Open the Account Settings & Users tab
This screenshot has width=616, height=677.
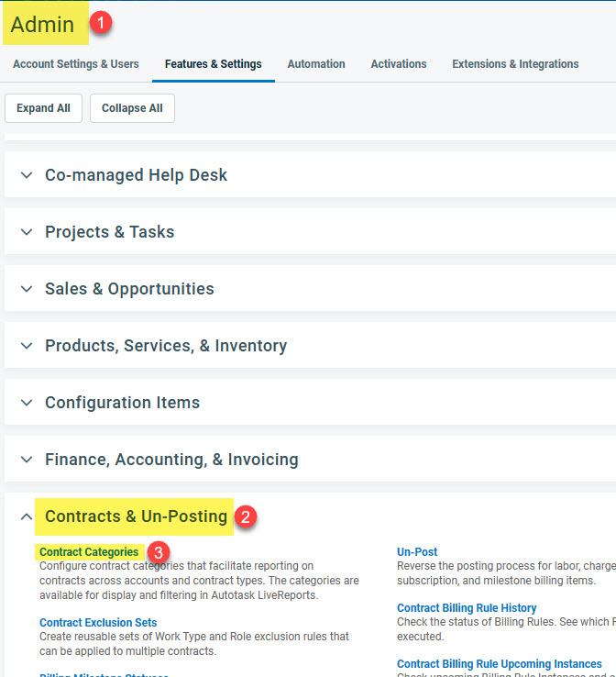click(x=76, y=64)
